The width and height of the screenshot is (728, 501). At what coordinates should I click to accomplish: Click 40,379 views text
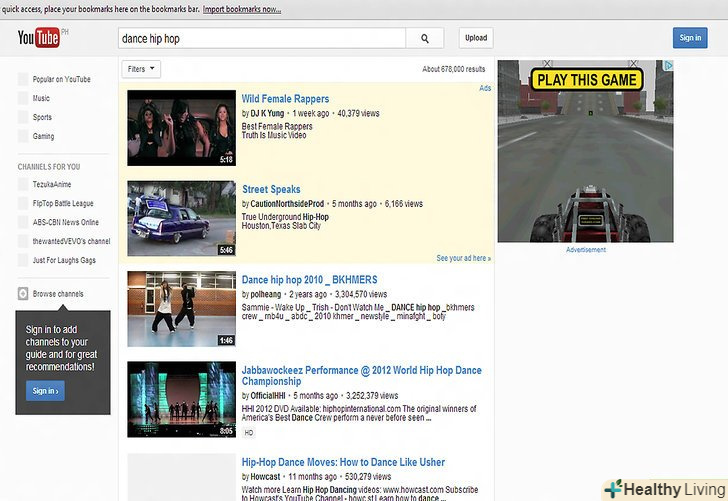(x=358, y=113)
